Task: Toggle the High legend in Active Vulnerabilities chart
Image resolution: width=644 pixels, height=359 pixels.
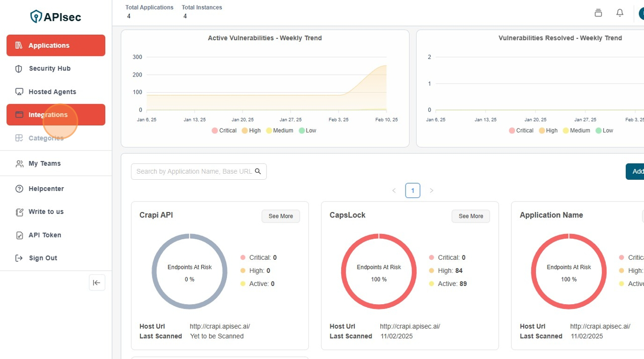Action: pos(245,130)
